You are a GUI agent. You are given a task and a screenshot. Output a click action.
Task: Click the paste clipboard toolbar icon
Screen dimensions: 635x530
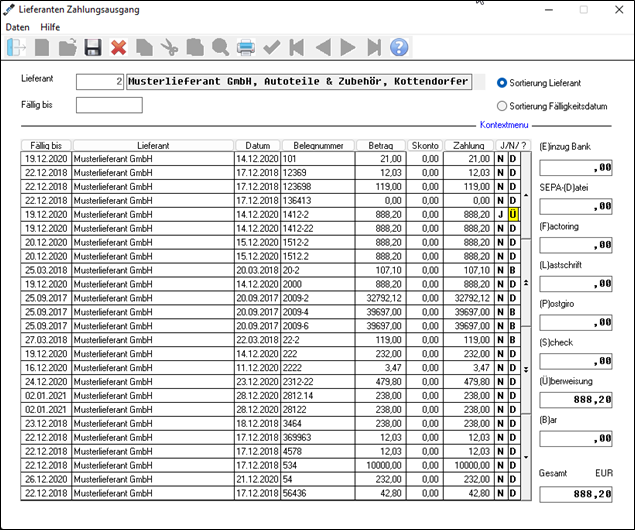(x=195, y=47)
